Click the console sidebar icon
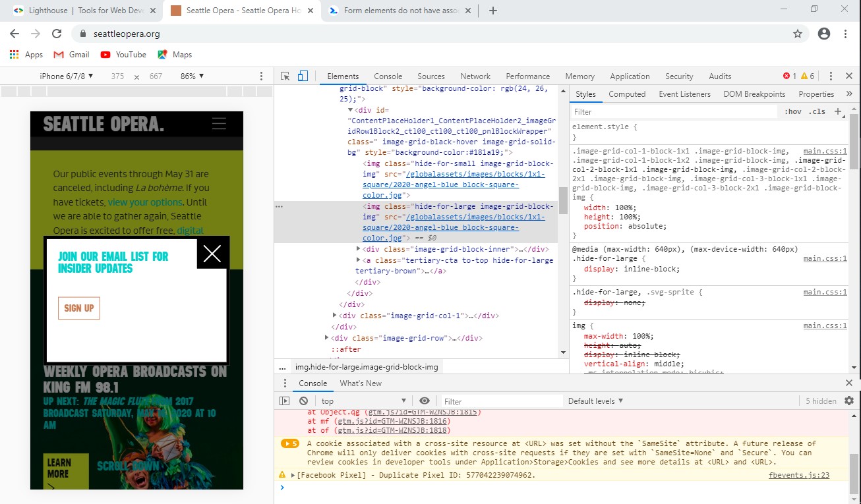861x504 pixels. [283, 401]
